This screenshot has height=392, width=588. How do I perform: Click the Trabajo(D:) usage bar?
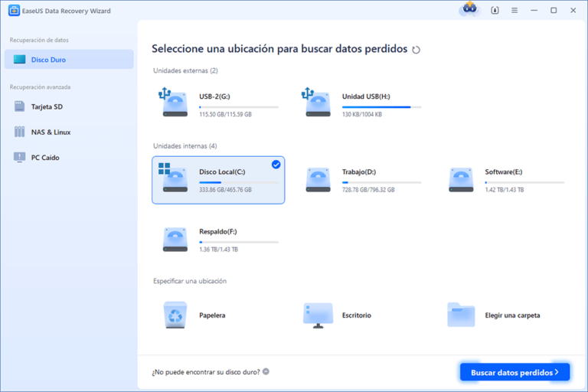click(382, 182)
